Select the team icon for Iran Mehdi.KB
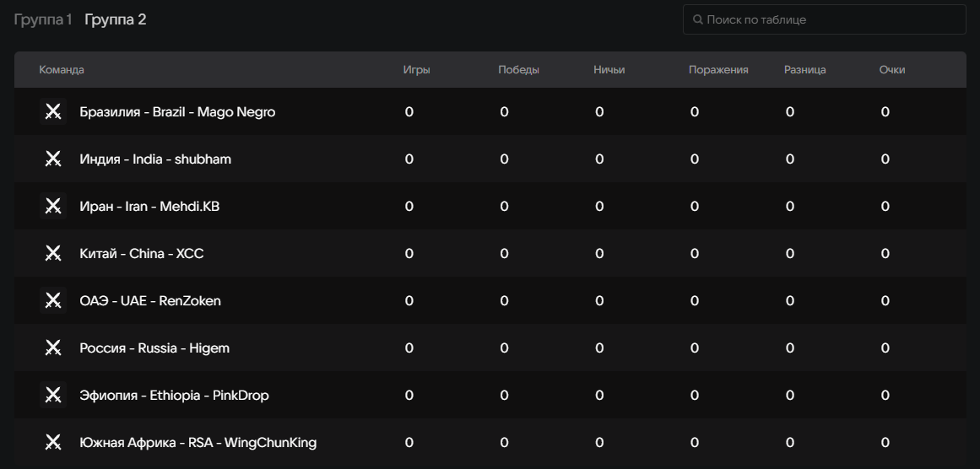 (x=53, y=206)
